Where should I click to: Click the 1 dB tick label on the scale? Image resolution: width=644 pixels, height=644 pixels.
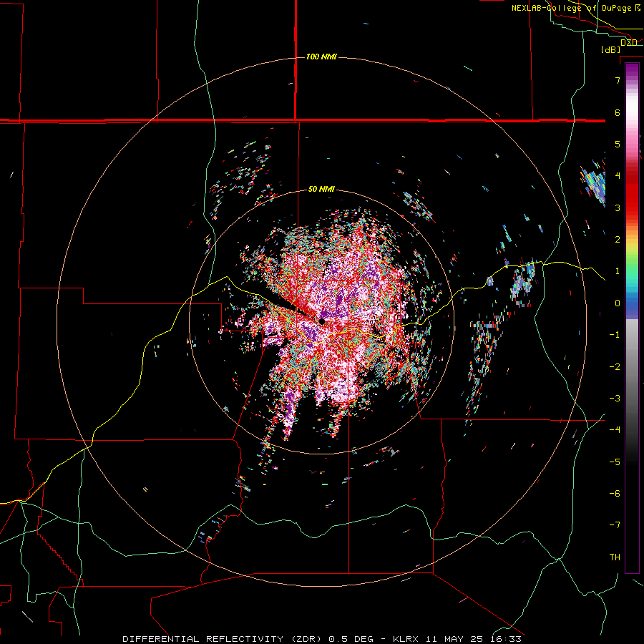coord(618,271)
